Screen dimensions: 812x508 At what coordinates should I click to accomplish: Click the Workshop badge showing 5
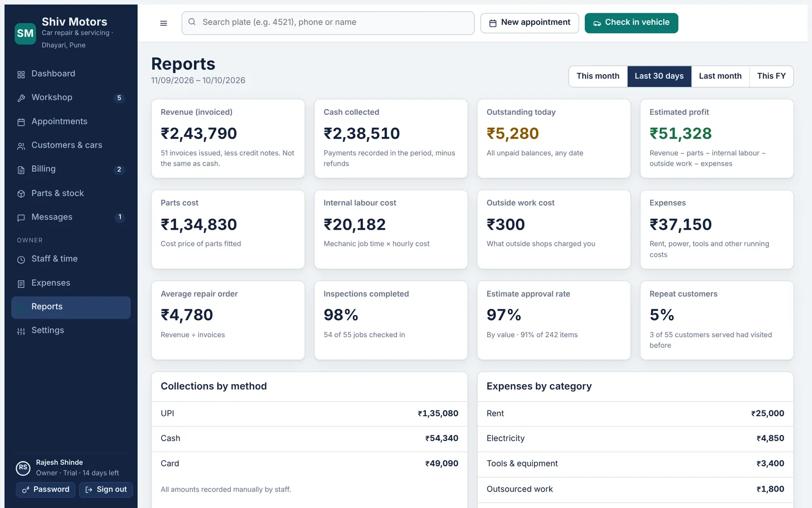pos(119,98)
